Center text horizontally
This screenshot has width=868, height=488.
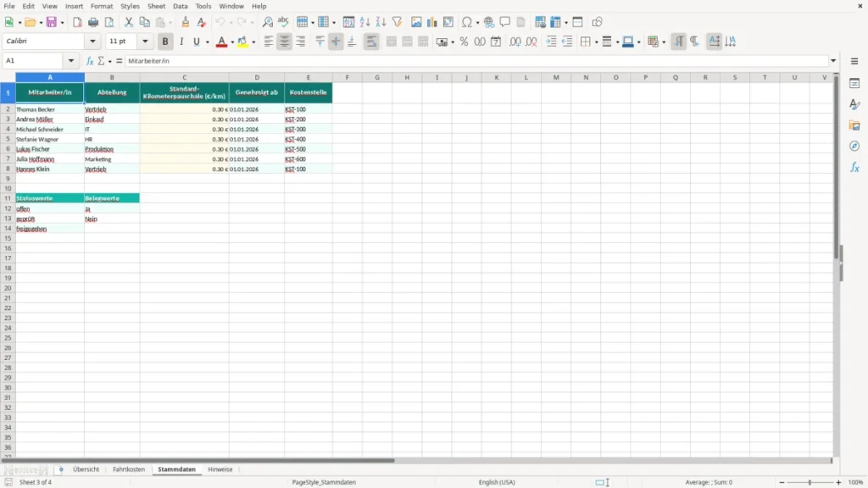(x=285, y=42)
